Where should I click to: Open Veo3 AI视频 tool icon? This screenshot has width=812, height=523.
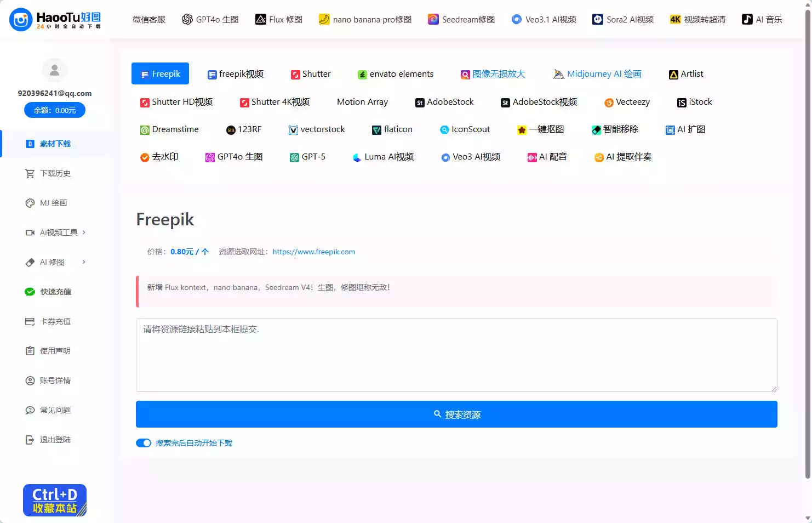click(x=445, y=157)
